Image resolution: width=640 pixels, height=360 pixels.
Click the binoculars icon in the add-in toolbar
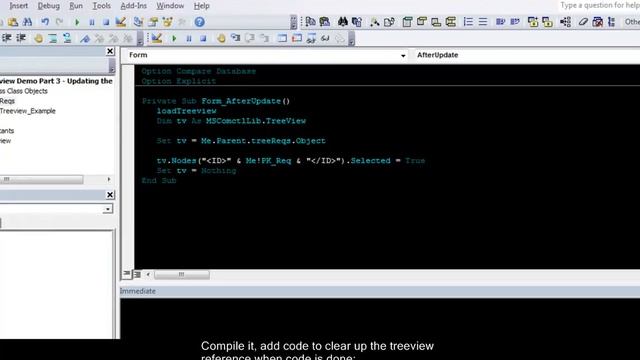point(342,22)
